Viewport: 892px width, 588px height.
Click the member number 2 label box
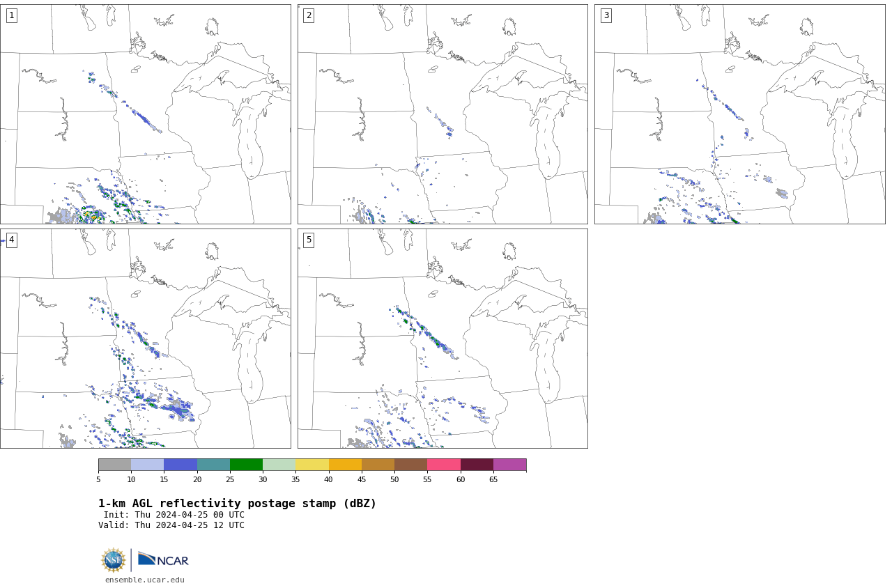point(309,15)
